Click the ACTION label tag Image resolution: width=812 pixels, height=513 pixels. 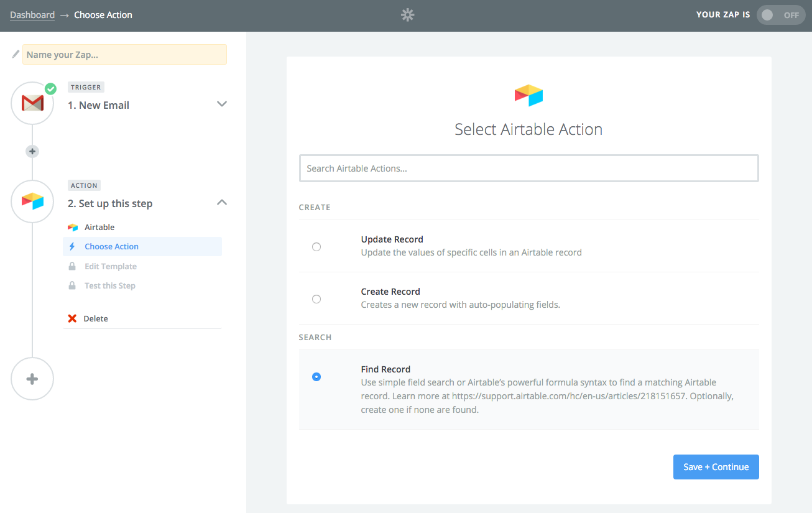pos(84,185)
